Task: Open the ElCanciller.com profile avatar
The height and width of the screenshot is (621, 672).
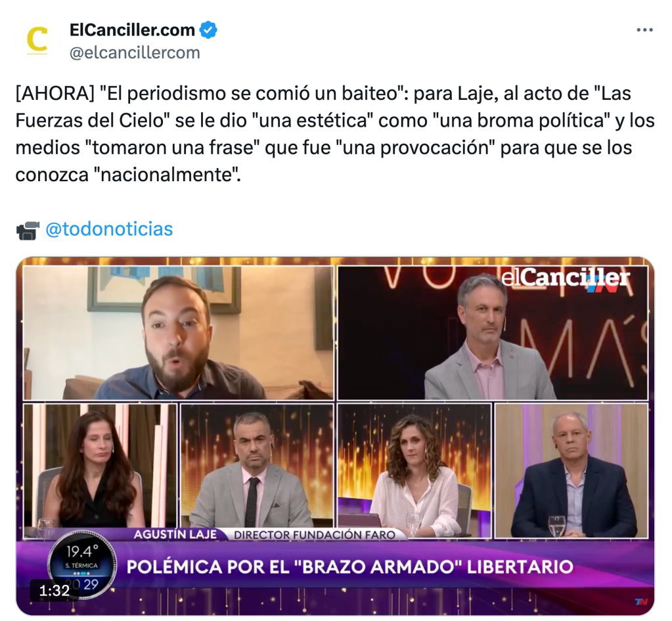Action: click(37, 41)
